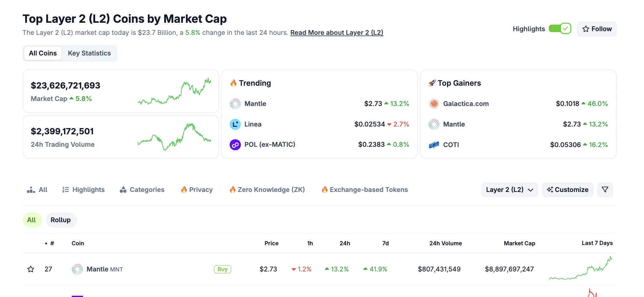The width and height of the screenshot is (644, 297).
Task: Click the market cap sparkline chart
Action: pyautogui.click(x=174, y=91)
